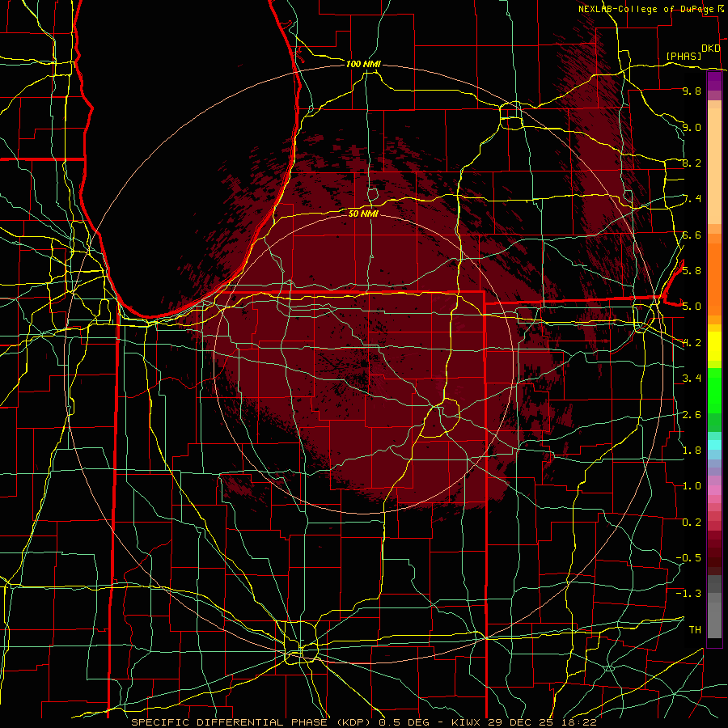Click the 1.0 color scale value
The width and height of the screenshot is (728, 728).
(692, 486)
